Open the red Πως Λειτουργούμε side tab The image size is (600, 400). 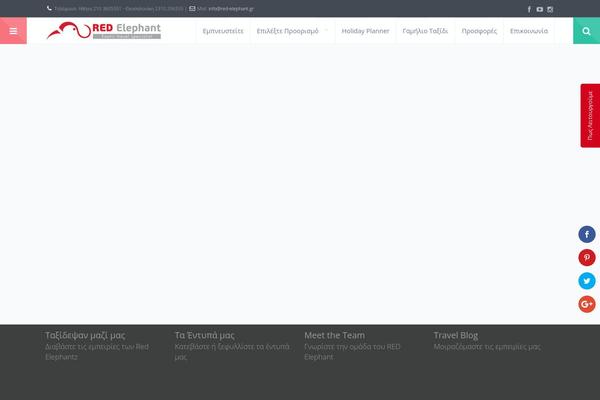[590, 116]
